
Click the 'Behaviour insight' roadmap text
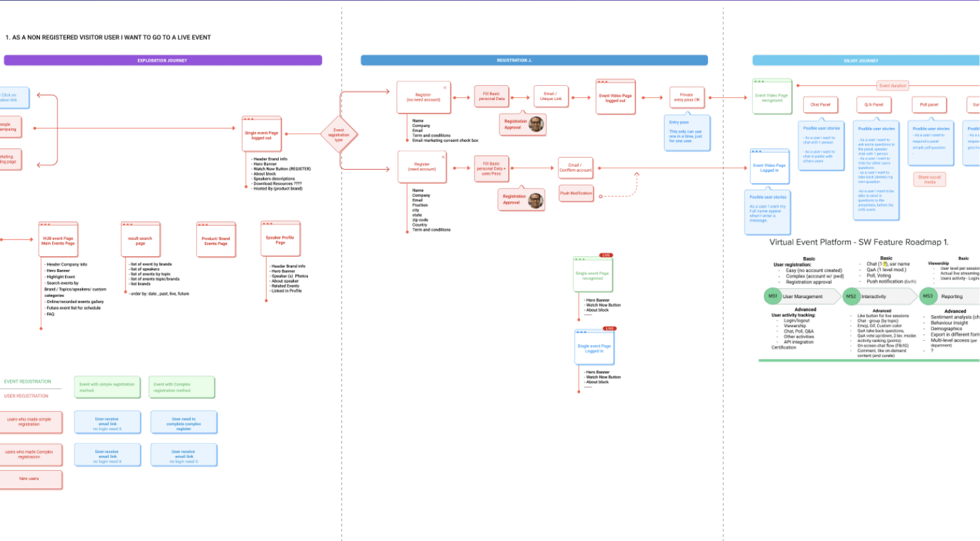tap(950, 323)
